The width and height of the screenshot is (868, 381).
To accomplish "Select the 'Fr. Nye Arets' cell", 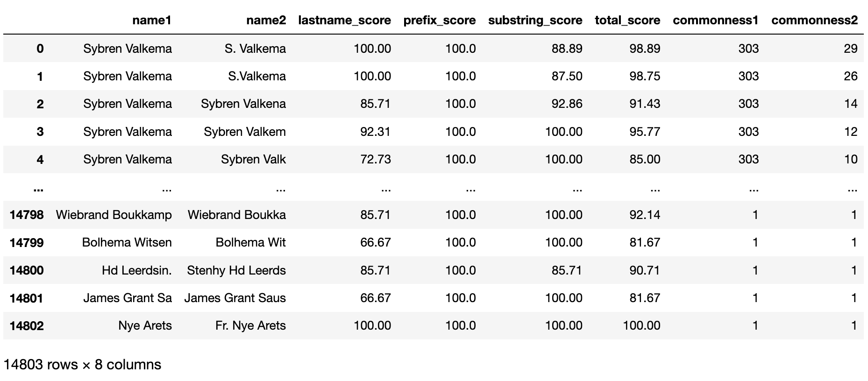I will coord(250,325).
